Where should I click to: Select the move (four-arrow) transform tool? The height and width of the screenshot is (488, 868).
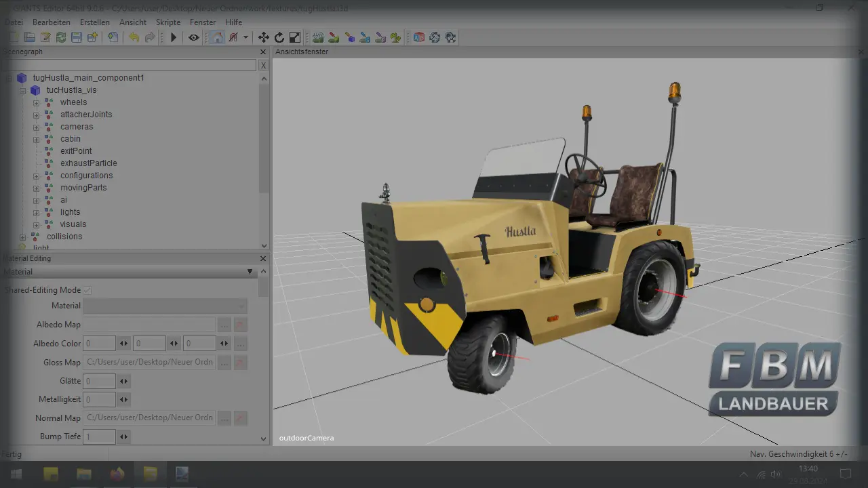click(263, 37)
